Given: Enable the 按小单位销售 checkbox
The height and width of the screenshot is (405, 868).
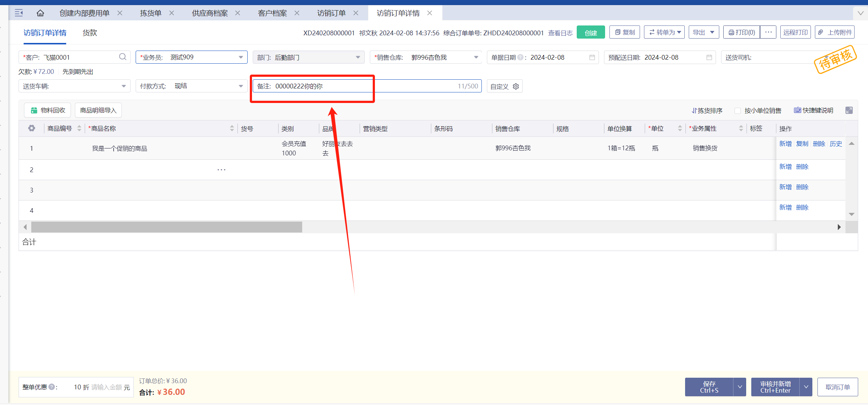Looking at the screenshot, I should (738, 111).
